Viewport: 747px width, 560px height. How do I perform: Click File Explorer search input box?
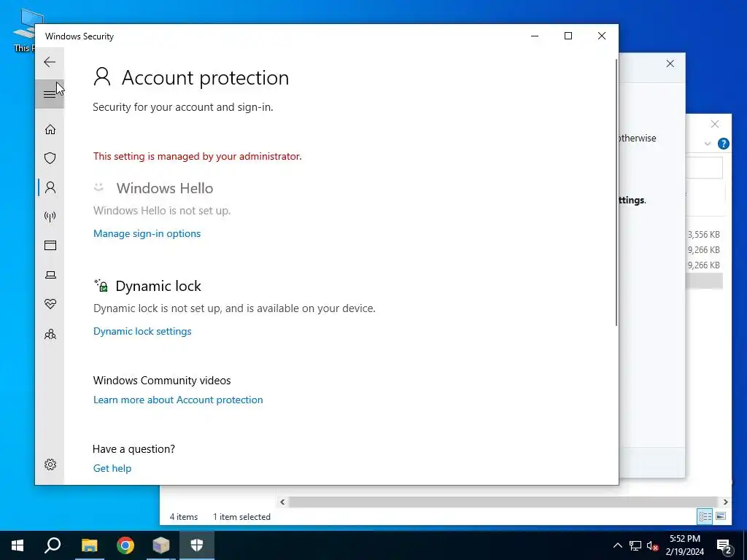coord(704,168)
